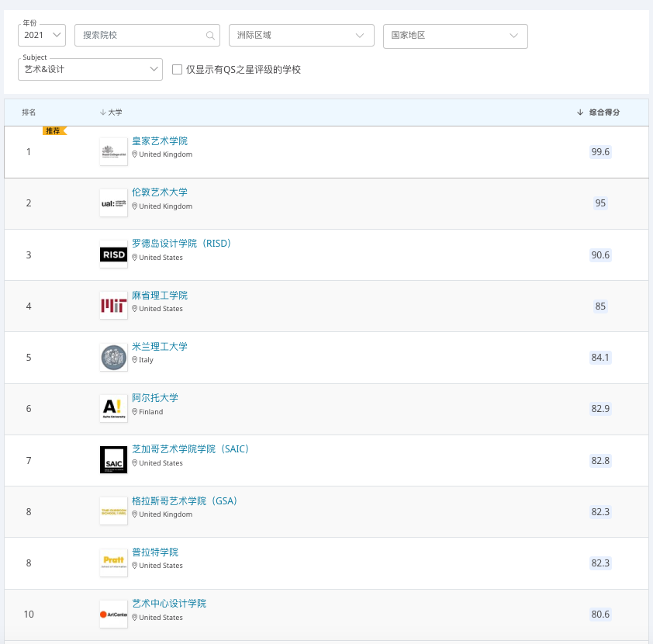
Task: Click the MIT logo
Action: 114,306
